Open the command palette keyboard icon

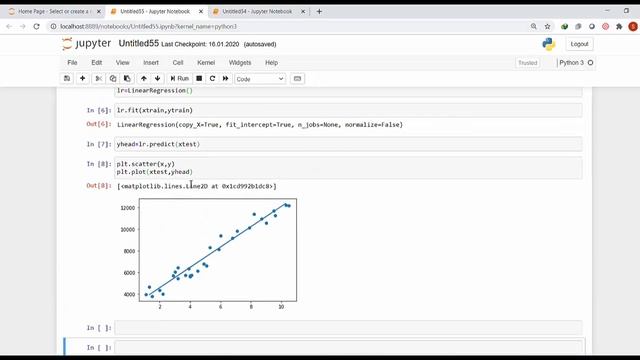pos(298,78)
